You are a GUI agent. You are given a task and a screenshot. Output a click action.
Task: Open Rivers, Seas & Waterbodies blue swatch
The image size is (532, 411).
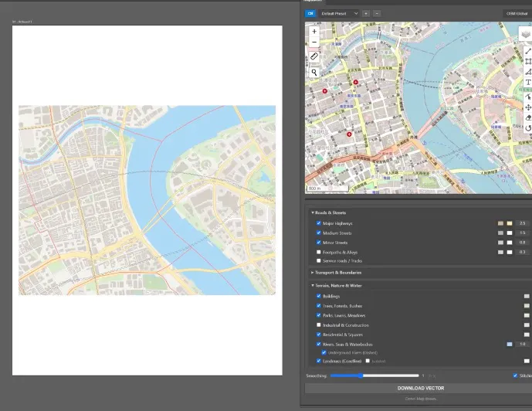click(x=510, y=344)
